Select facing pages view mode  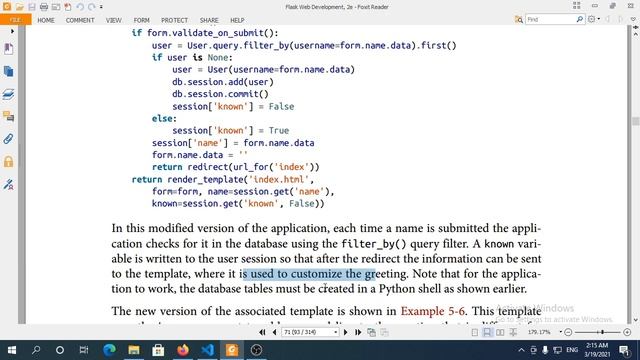500,333
